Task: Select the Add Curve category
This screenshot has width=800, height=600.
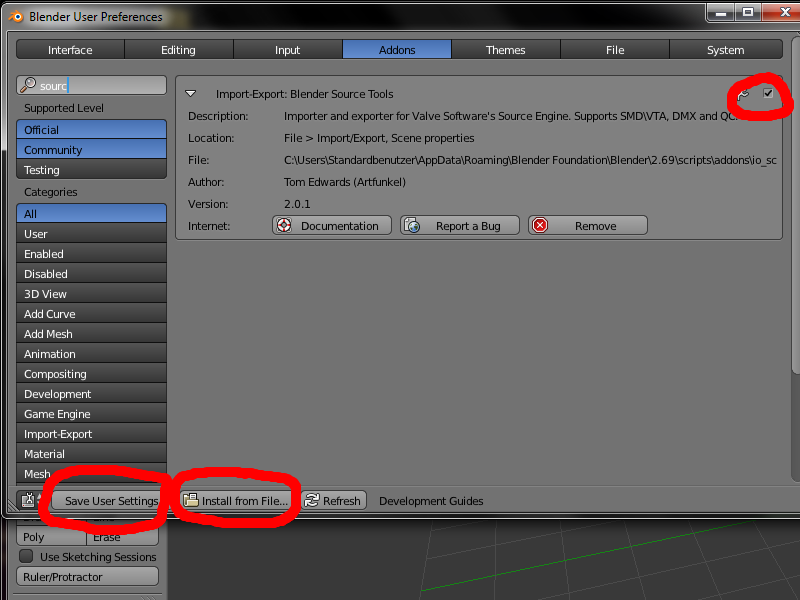Action: 91,314
